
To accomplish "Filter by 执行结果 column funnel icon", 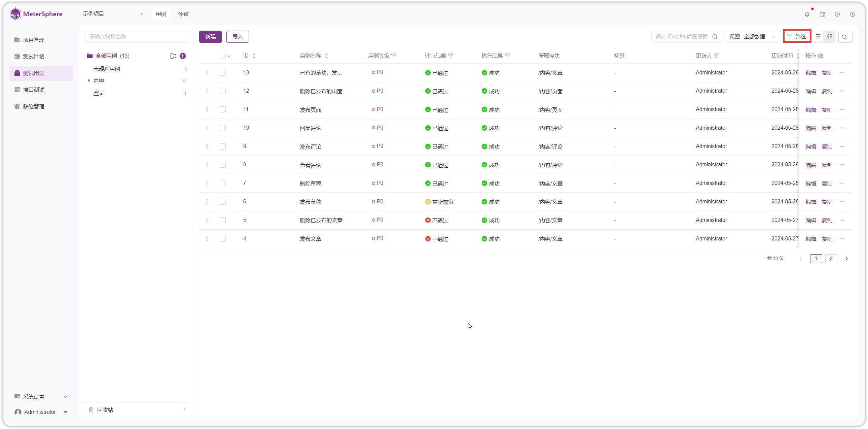I will click(507, 56).
